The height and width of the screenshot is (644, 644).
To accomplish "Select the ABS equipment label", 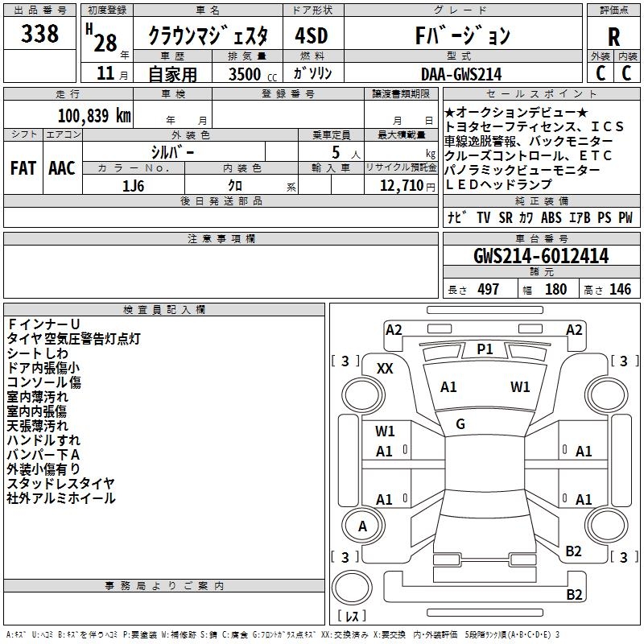I will 551,217.
